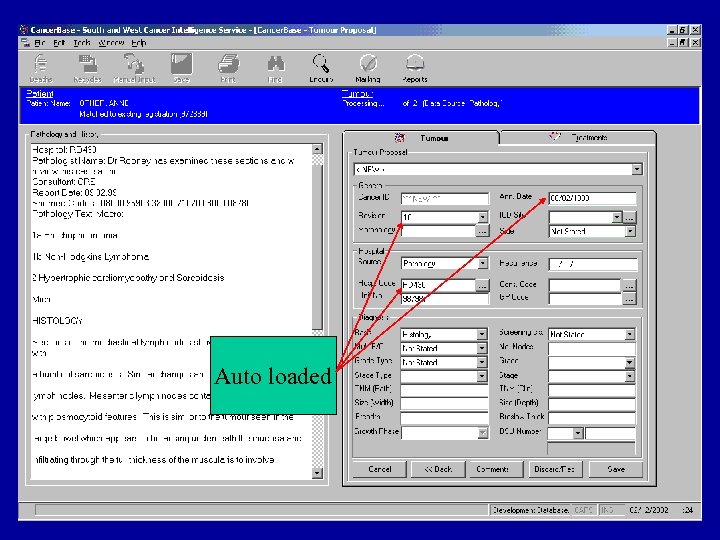This screenshot has height=540, width=720.
Task: Click into the Size (Width) field
Action: click(444, 404)
